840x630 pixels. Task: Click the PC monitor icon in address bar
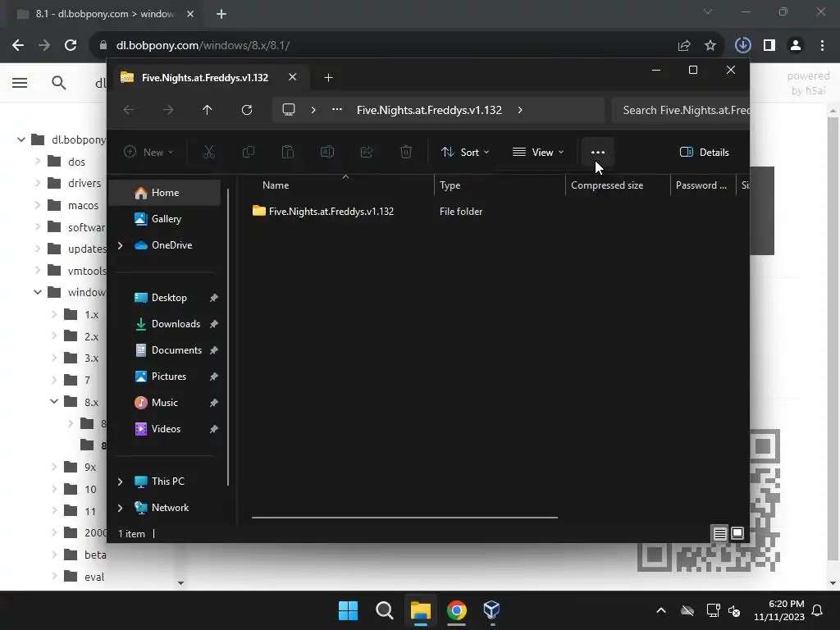click(289, 110)
